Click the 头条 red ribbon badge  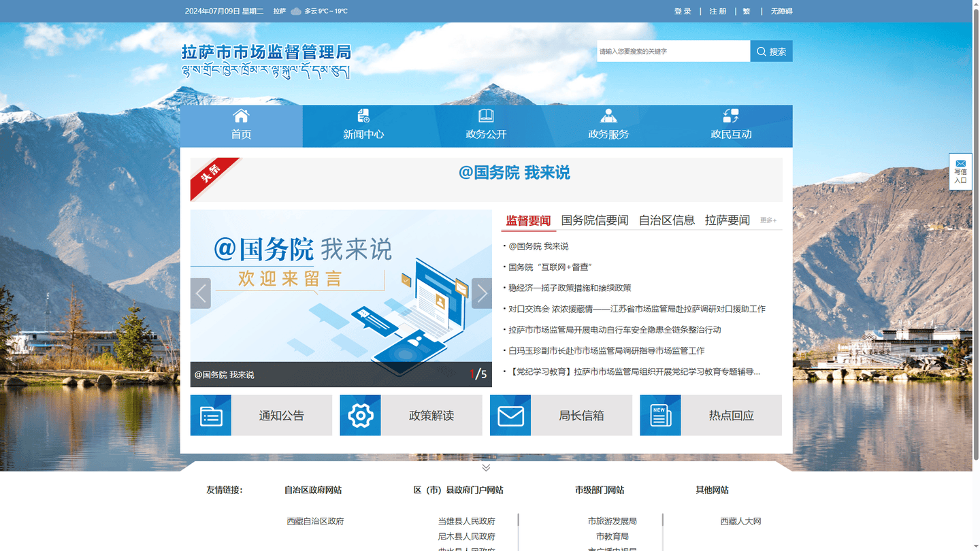coord(215,178)
